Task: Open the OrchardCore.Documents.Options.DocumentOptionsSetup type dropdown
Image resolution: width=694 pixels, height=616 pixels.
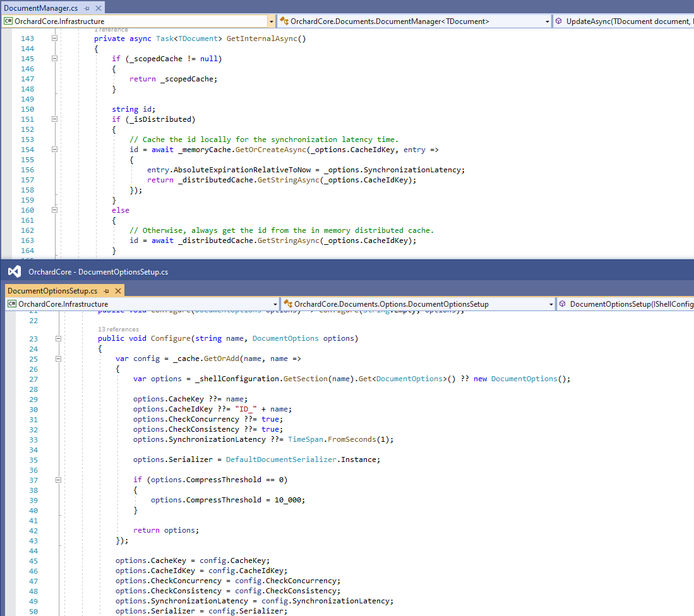Action: coord(551,304)
